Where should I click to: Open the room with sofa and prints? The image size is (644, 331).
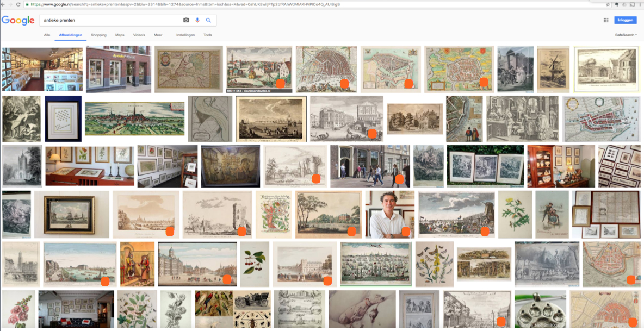[x=76, y=310]
